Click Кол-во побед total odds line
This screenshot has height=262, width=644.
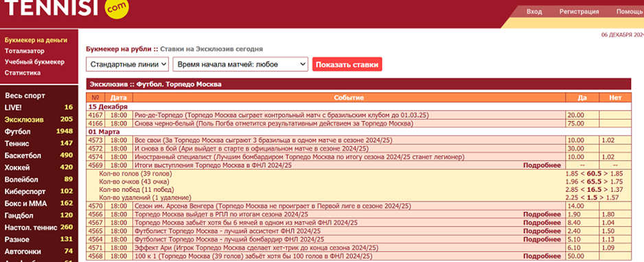(595, 190)
